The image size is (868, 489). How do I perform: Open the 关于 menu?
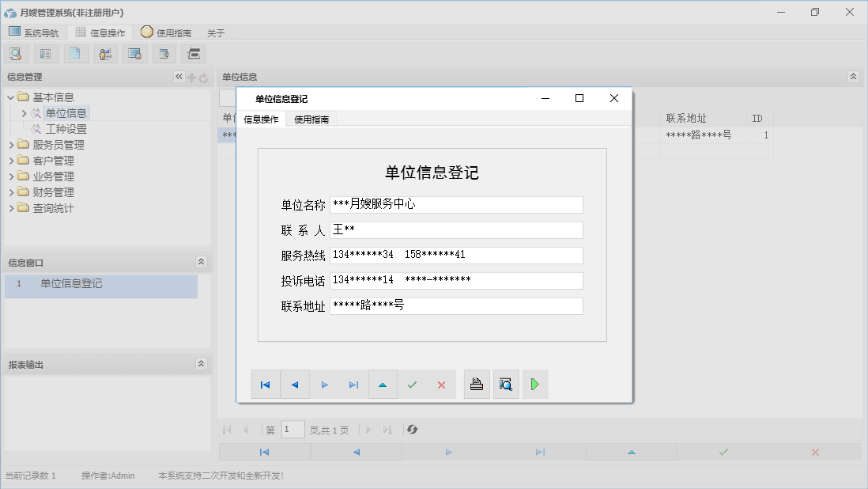click(x=216, y=33)
